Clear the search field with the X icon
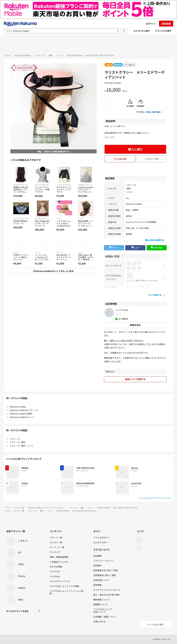This screenshot has height=644, width=177. tap(118, 31)
